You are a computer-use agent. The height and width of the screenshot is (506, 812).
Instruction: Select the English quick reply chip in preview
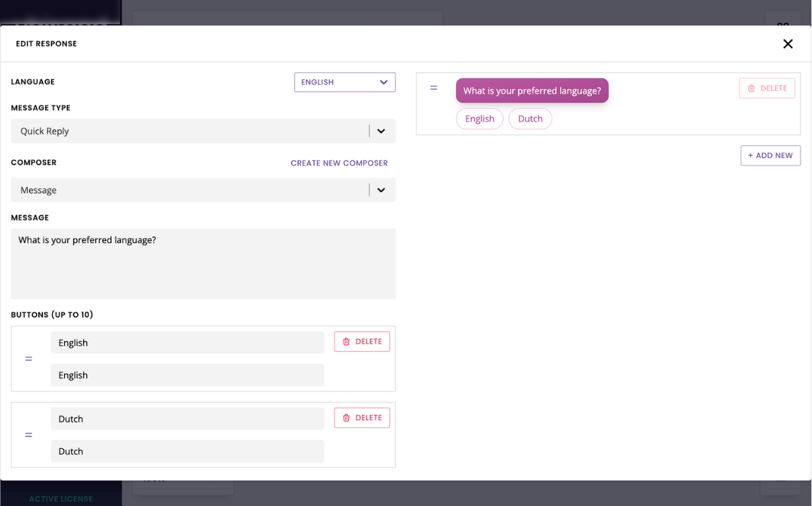479,119
